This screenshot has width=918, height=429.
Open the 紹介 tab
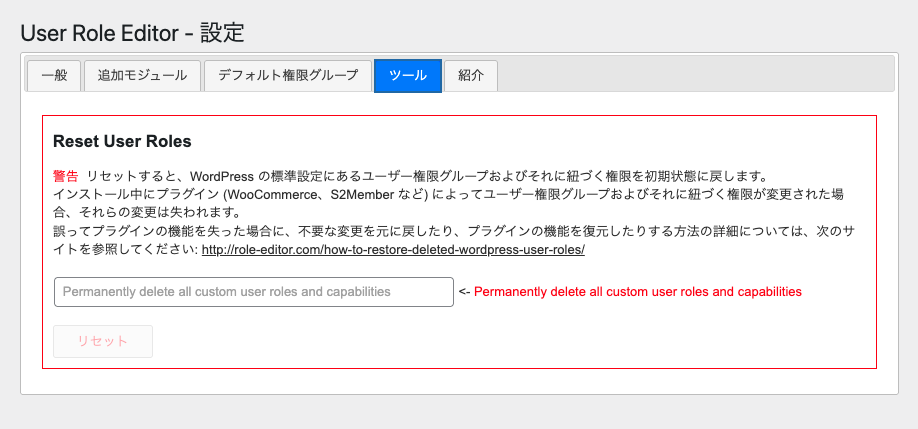point(471,76)
